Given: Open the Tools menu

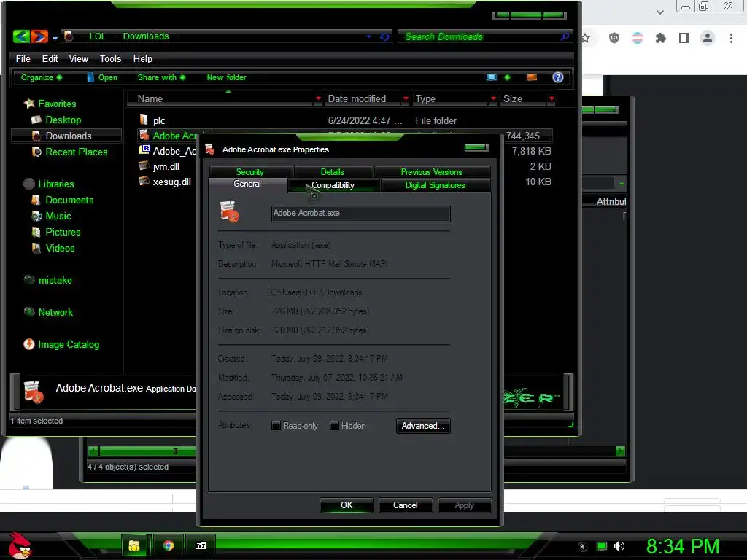Looking at the screenshot, I should point(110,58).
